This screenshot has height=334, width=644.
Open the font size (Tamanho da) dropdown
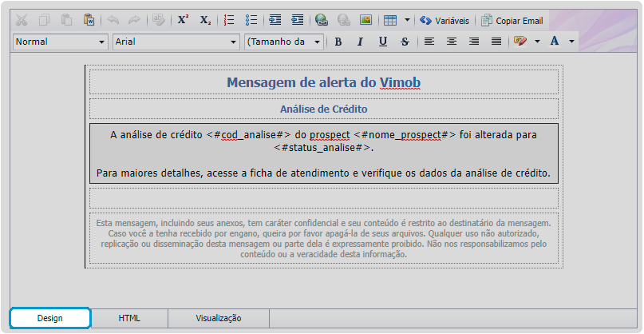(284, 42)
